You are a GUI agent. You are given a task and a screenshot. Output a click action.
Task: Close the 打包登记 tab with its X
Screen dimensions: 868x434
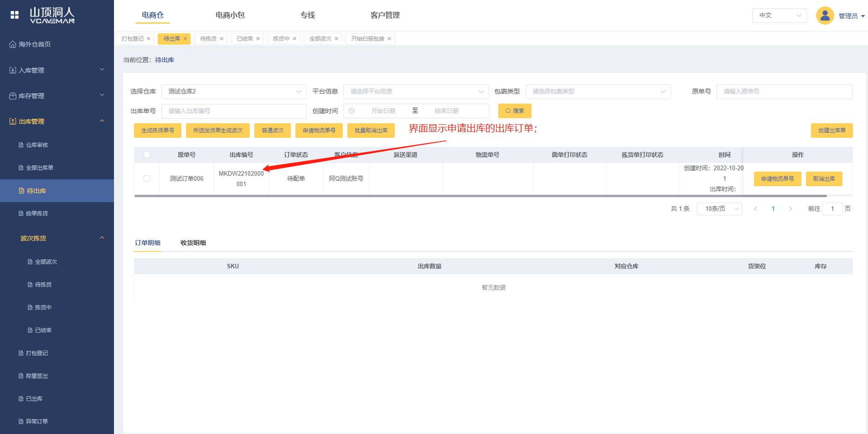point(149,39)
